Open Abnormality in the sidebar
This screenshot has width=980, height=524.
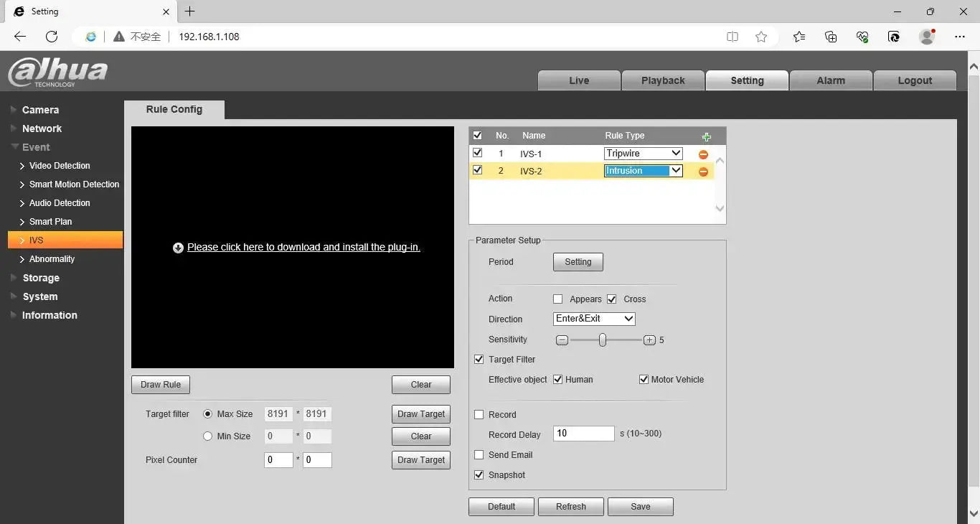pyautogui.click(x=52, y=259)
